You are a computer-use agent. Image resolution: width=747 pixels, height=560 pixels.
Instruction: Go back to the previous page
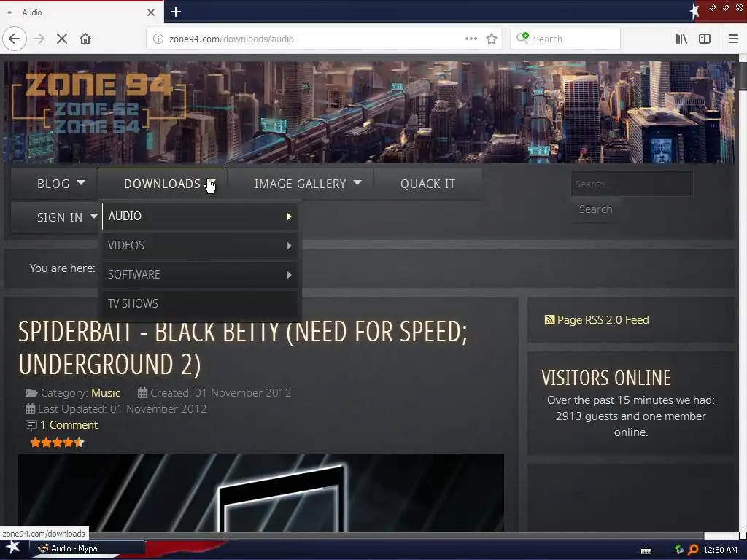[x=15, y=39]
